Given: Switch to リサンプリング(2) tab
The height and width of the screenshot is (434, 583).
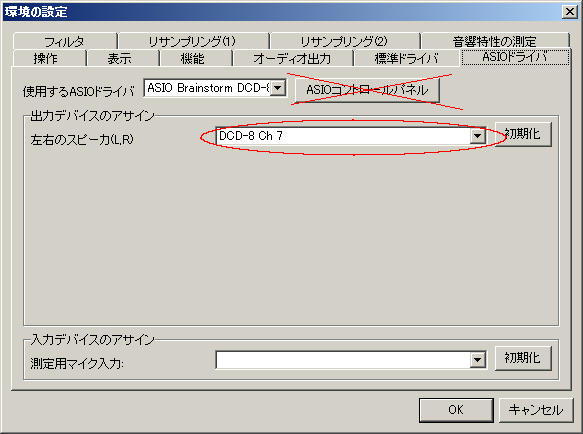Looking at the screenshot, I should coord(344,41).
